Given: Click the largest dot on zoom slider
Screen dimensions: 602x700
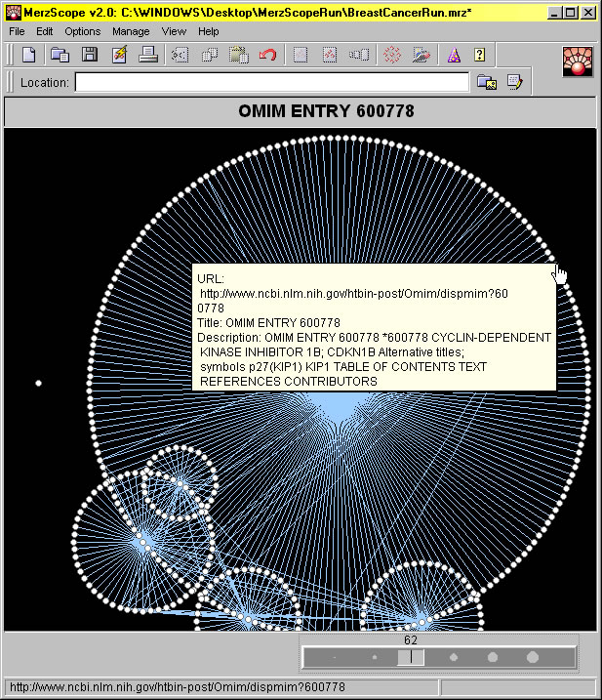Looking at the screenshot, I should tap(533, 658).
